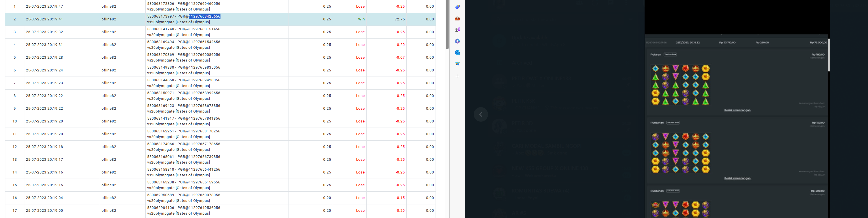
Task: Open the Outlook sidebar icon
Action: (x=457, y=52)
